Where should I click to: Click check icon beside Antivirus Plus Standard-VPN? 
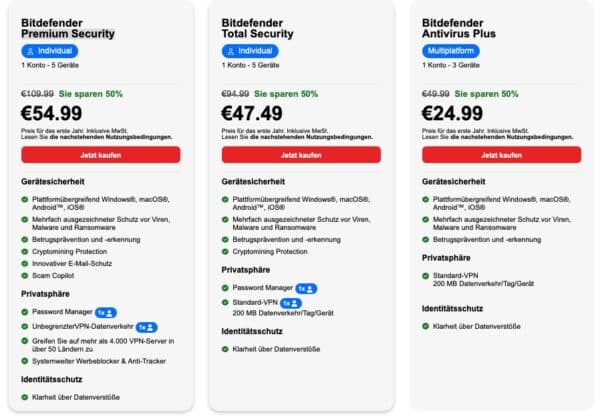pyautogui.click(x=426, y=276)
